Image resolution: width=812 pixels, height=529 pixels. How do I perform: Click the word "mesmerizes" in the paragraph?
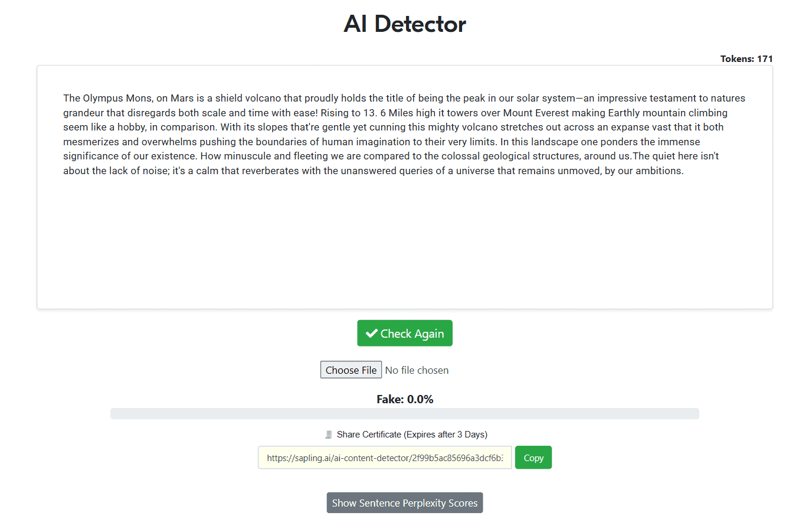point(91,142)
